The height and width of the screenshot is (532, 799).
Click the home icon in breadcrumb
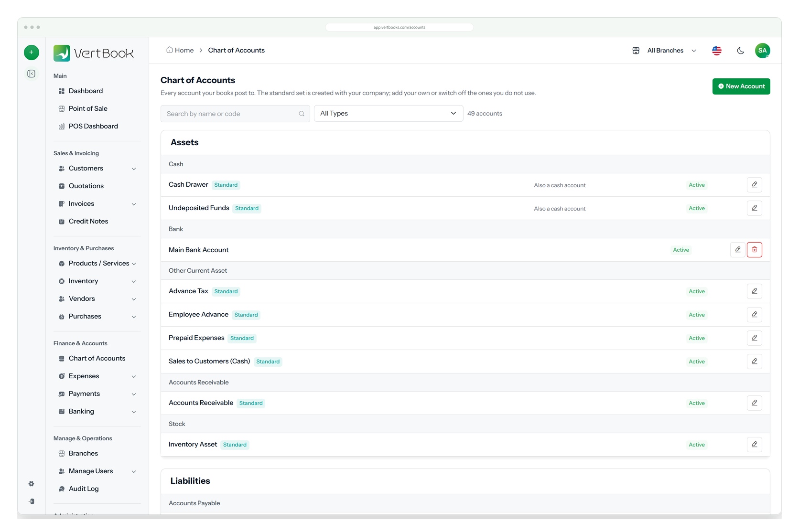pos(169,50)
